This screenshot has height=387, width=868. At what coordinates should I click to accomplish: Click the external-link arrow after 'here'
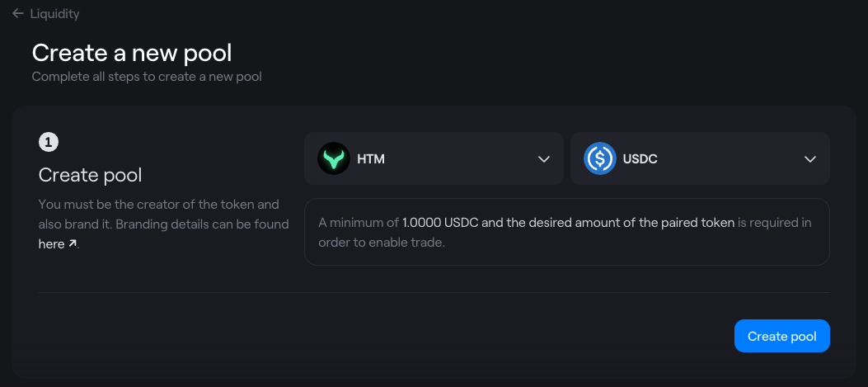click(72, 243)
